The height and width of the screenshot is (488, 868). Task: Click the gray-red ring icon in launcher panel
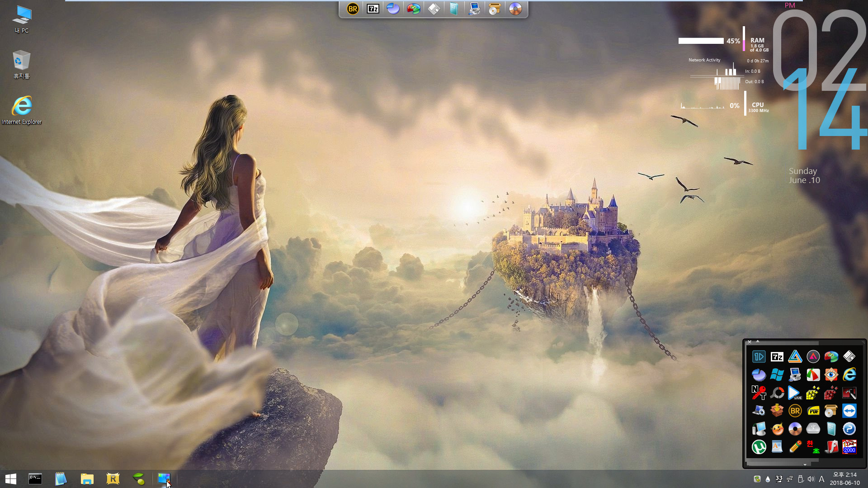[777, 393]
